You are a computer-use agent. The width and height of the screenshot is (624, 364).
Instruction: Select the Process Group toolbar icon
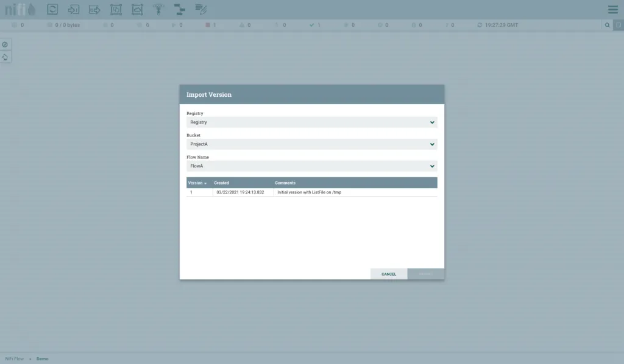point(116,9)
